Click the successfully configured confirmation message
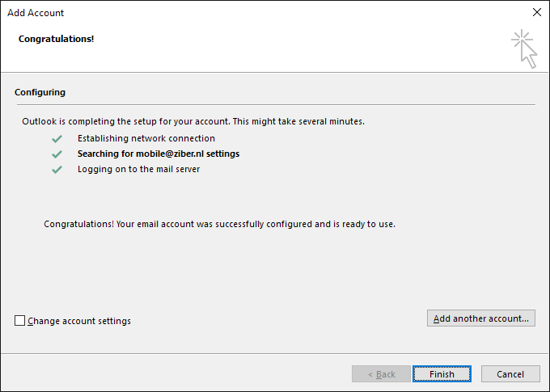The width and height of the screenshot is (550, 392). 219,224
